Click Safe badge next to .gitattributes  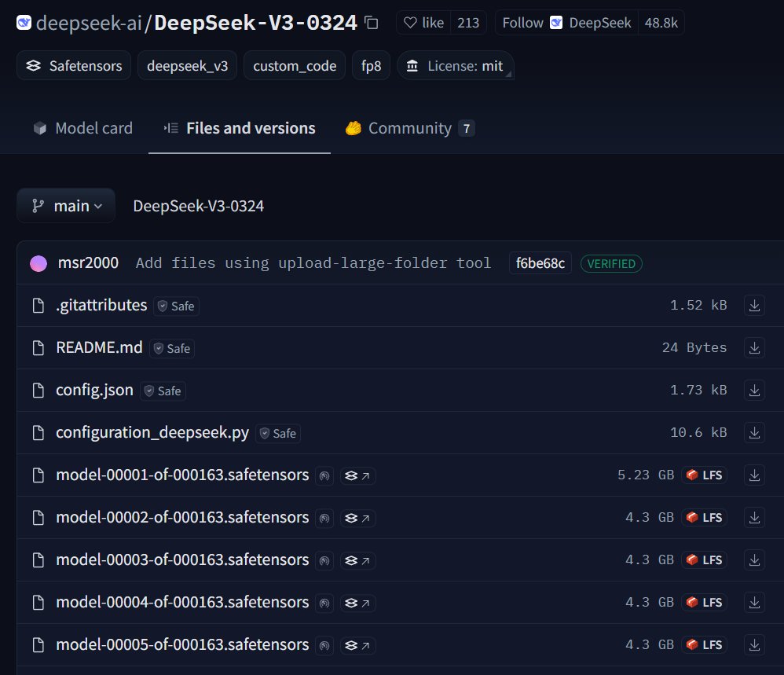point(177,306)
